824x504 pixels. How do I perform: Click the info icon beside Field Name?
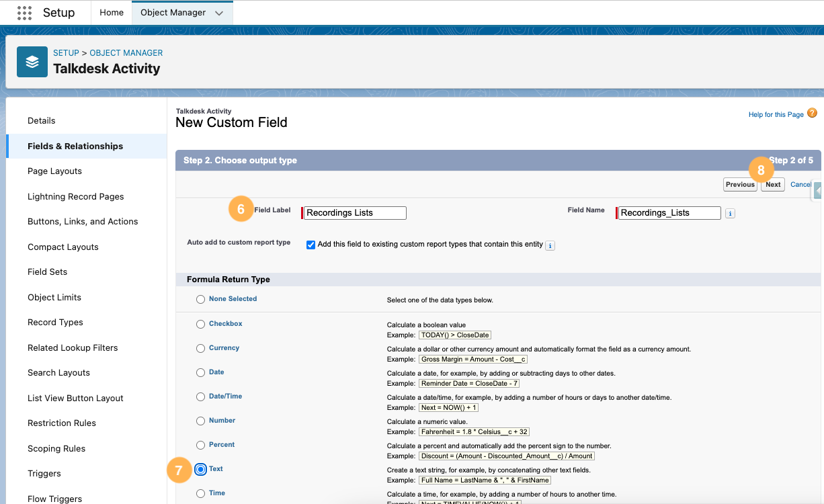731,213
